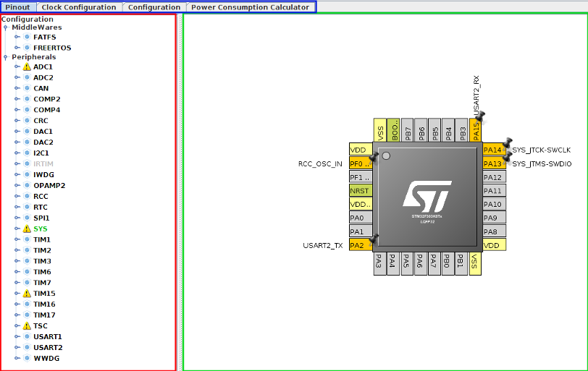588x371 pixels.
Task: Select the Configuration tab
Action: (154, 7)
